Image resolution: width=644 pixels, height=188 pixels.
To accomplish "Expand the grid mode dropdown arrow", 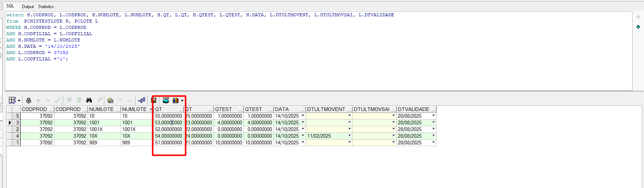I will click(x=19, y=101).
